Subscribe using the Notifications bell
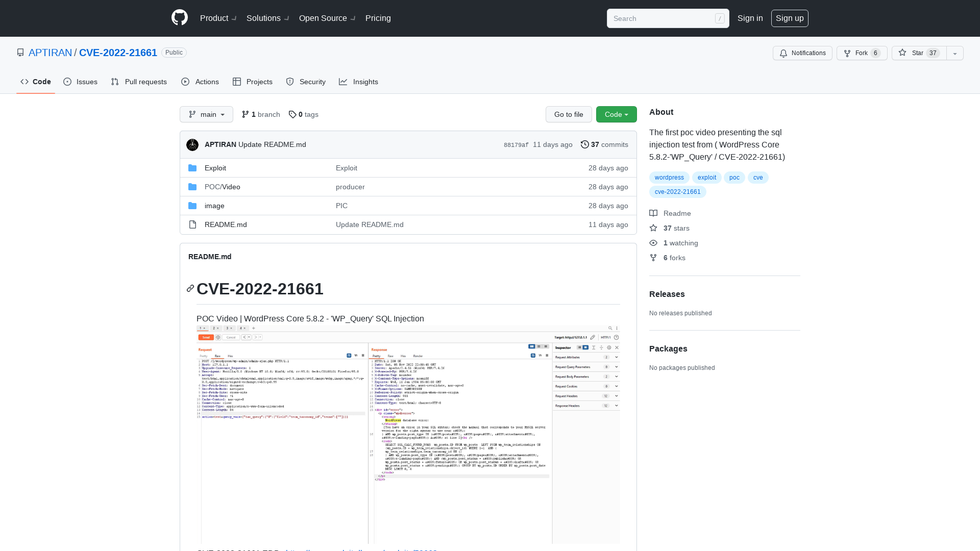 (802, 53)
